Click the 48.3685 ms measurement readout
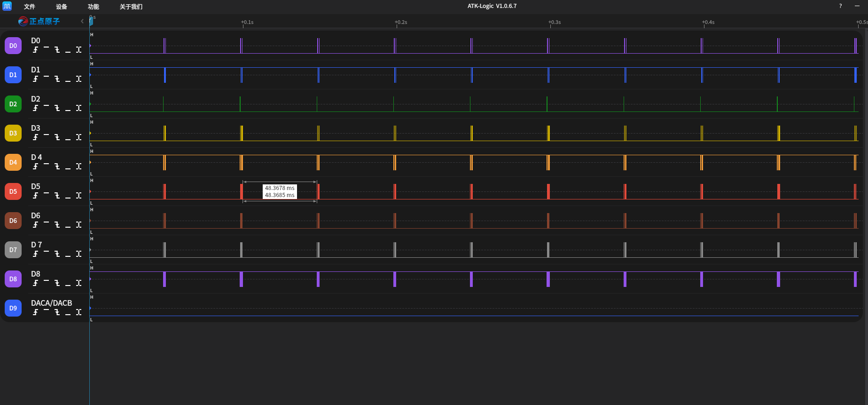Viewport: 868px width, 405px height. (280, 195)
